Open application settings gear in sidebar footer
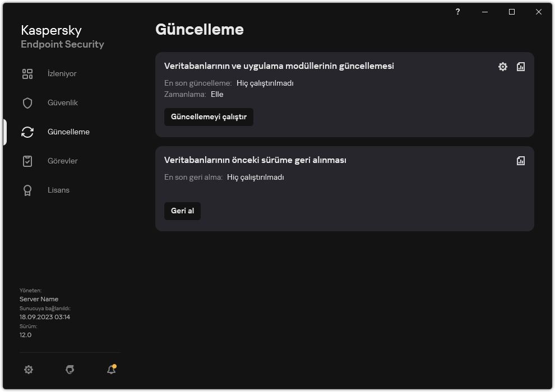The height and width of the screenshot is (392, 555). point(29,370)
